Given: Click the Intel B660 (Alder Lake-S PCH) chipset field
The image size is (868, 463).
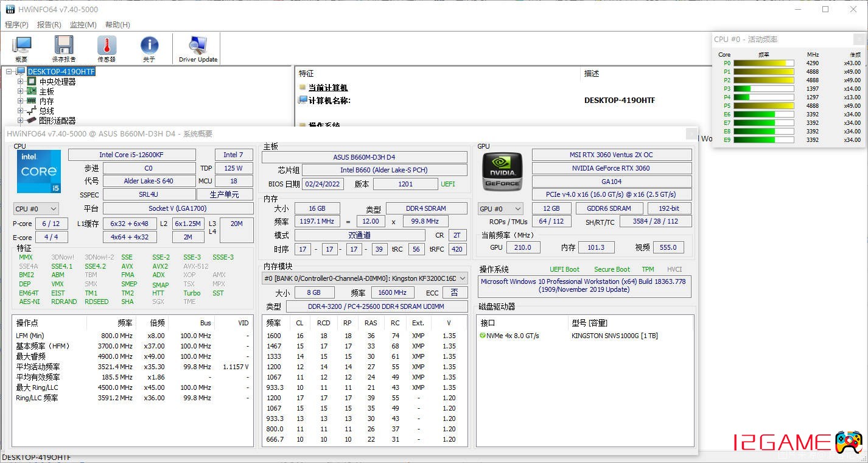Looking at the screenshot, I should point(385,171).
